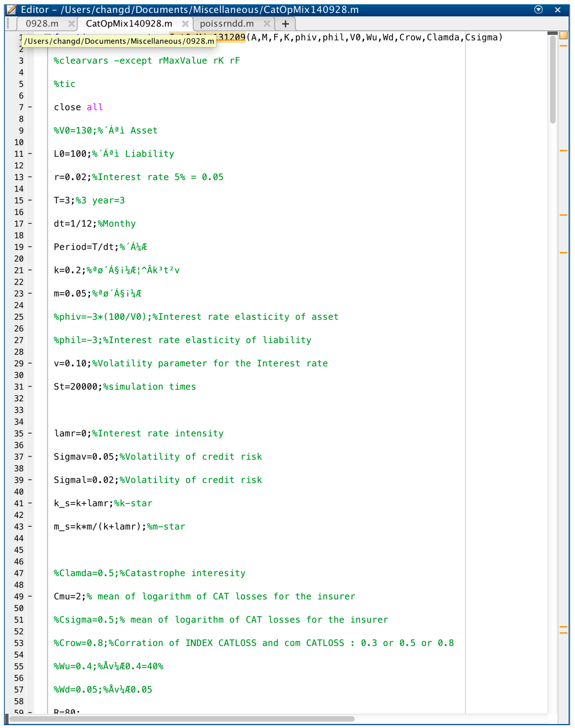Toggle breakpoint at line 31 St=20000
The width and height of the screenshot is (575, 728).
[30, 386]
